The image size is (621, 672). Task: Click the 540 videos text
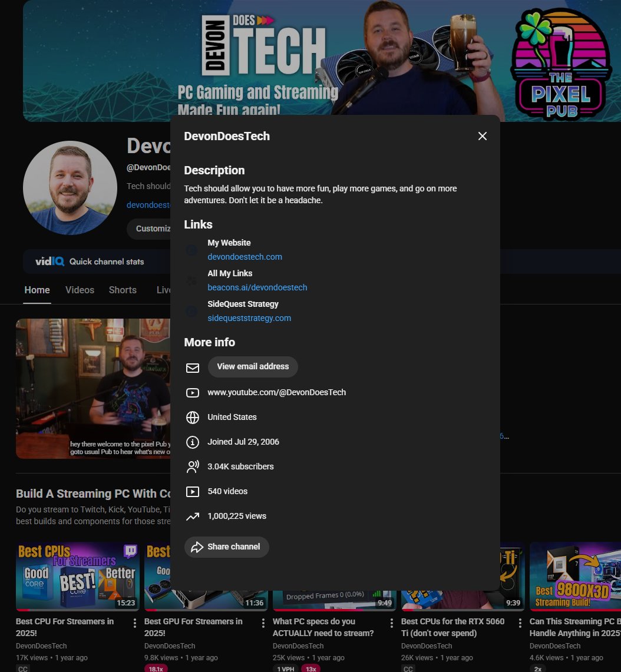[x=227, y=491]
